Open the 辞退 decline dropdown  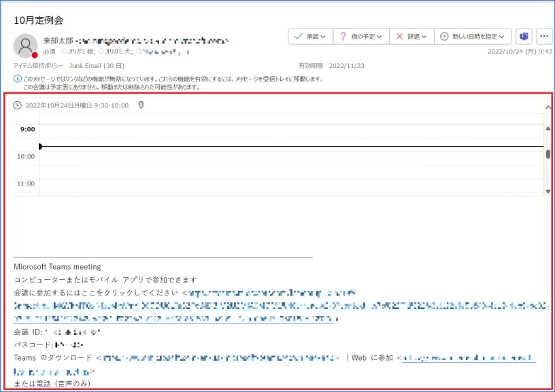click(x=412, y=36)
